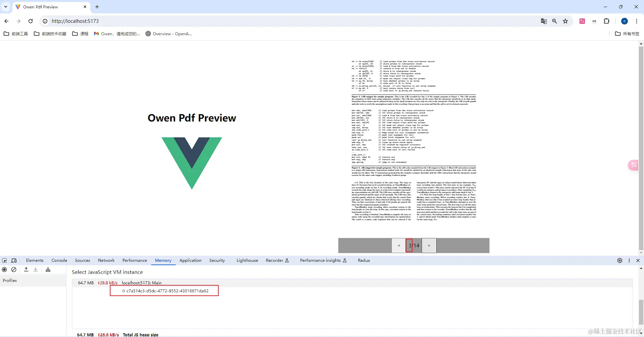Screen dimensions: 644x337
Task: Open the 所有书签 all bookmarks folder
Action: (x=627, y=34)
